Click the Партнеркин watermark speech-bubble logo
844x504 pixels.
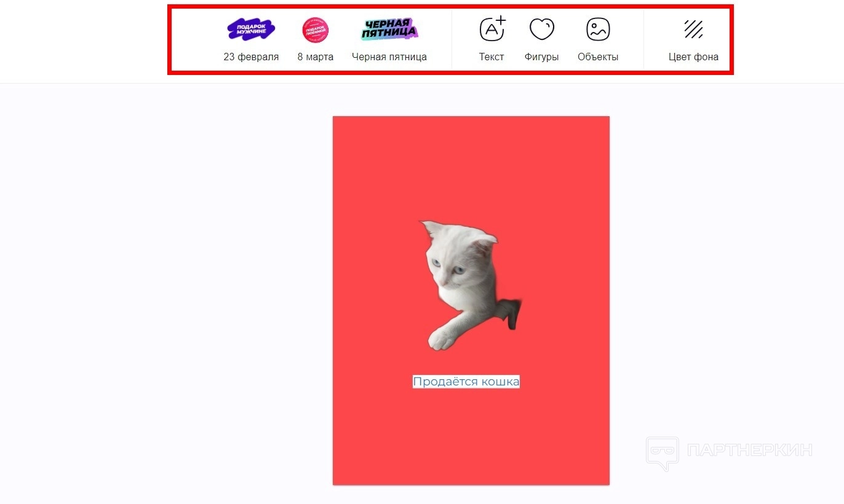pyautogui.click(x=663, y=454)
